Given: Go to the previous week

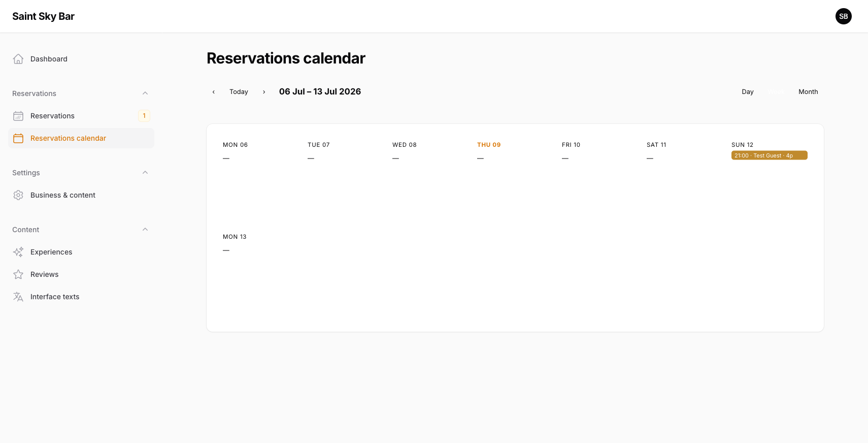Looking at the screenshot, I should [x=214, y=92].
